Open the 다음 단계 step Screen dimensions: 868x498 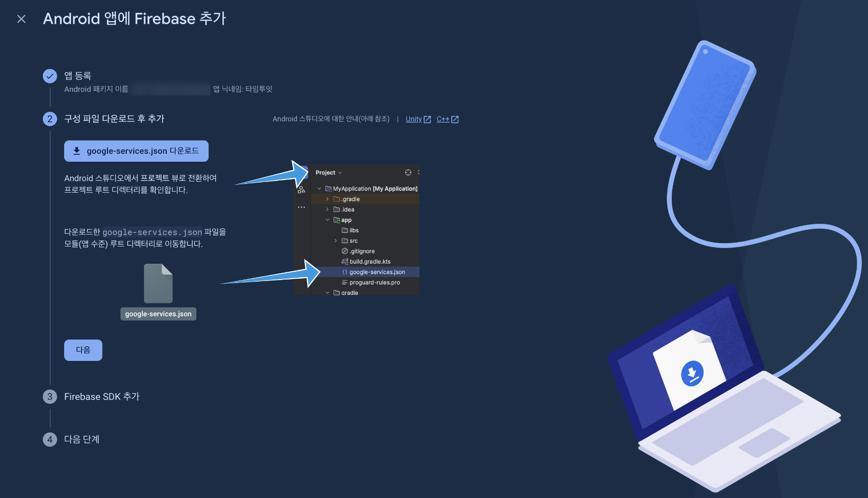pos(82,439)
